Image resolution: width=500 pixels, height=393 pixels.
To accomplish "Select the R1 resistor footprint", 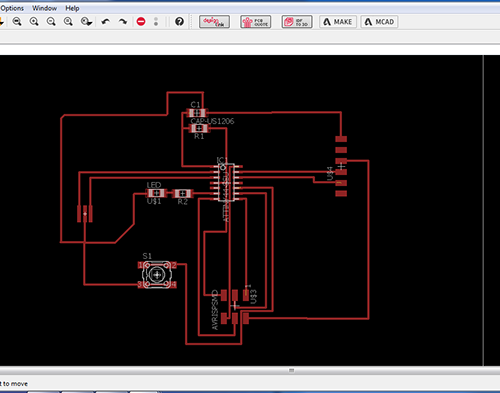I will coord(199,128).
